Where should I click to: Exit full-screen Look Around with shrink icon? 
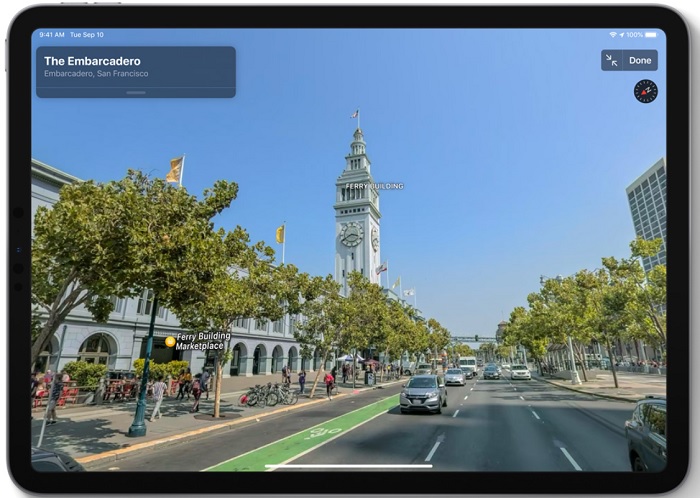[612, 60]
